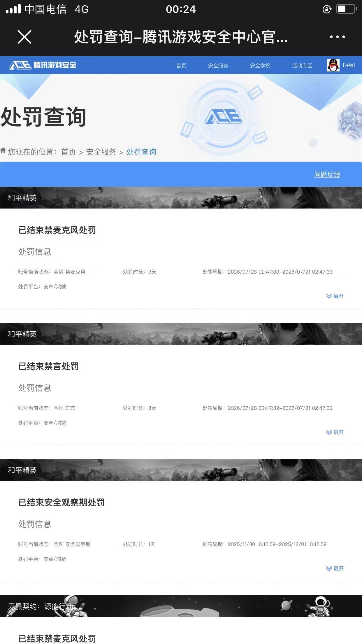Log out via the [注销] link
Screen dimensions: 362x644
pyautogui.click(x=349, y=65)
